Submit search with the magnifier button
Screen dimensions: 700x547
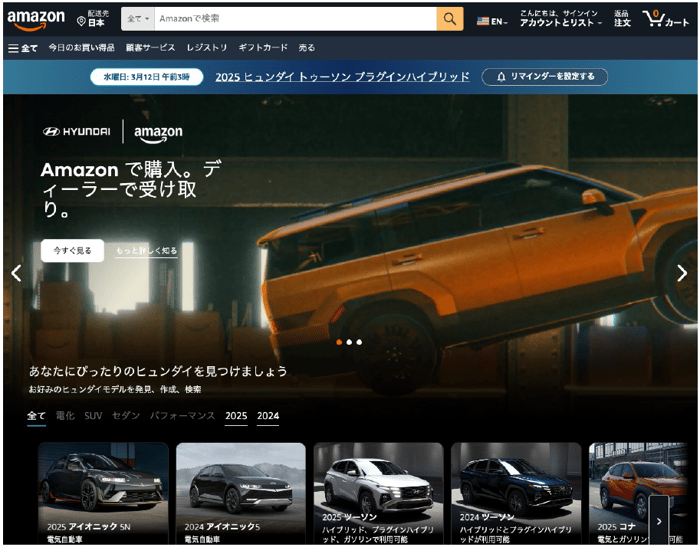point(450,19)
